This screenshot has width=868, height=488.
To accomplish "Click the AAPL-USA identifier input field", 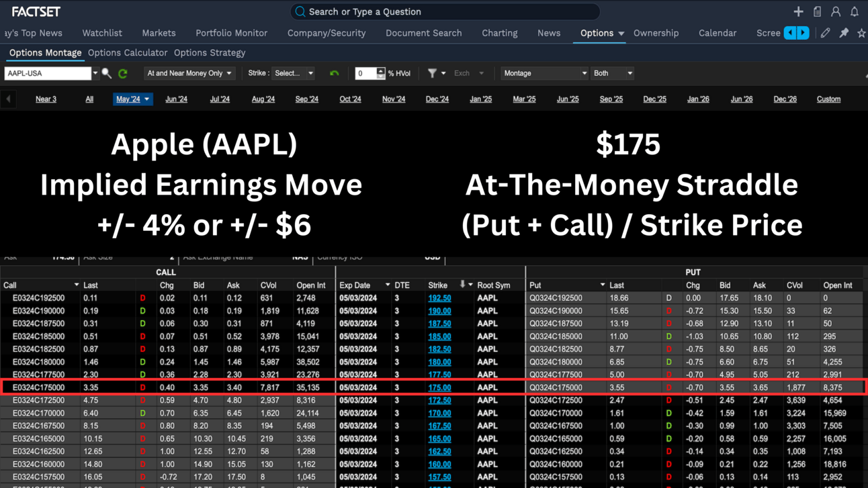I will [x=47, y=73].
